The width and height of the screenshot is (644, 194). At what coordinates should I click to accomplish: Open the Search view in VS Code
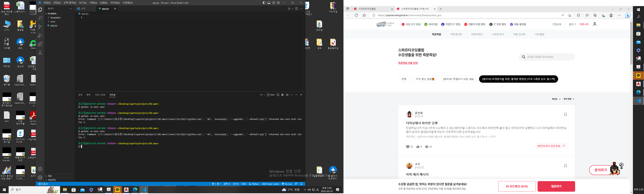[40, 18]
